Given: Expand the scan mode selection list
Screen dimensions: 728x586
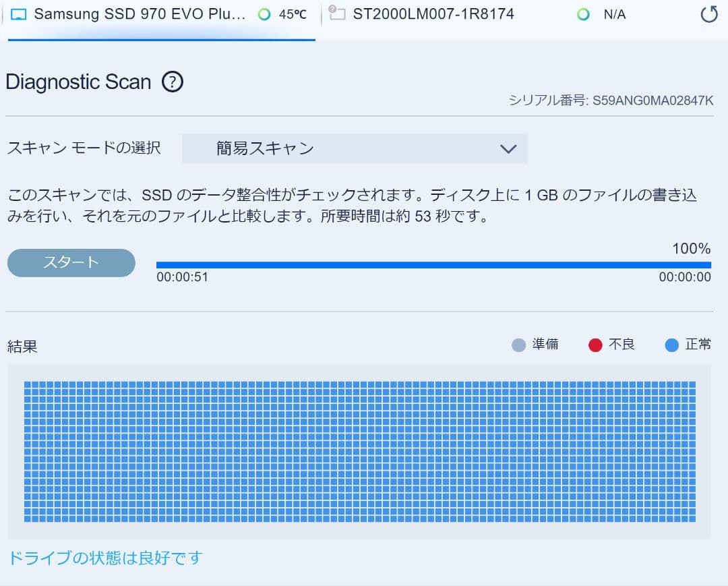Looking at the screenshot, I should pos(354,148).
